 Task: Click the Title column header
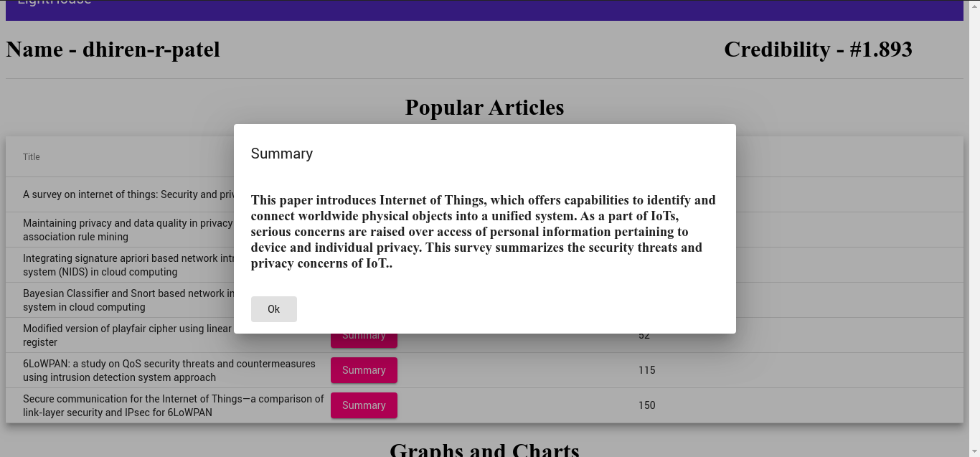coord(31,156)
